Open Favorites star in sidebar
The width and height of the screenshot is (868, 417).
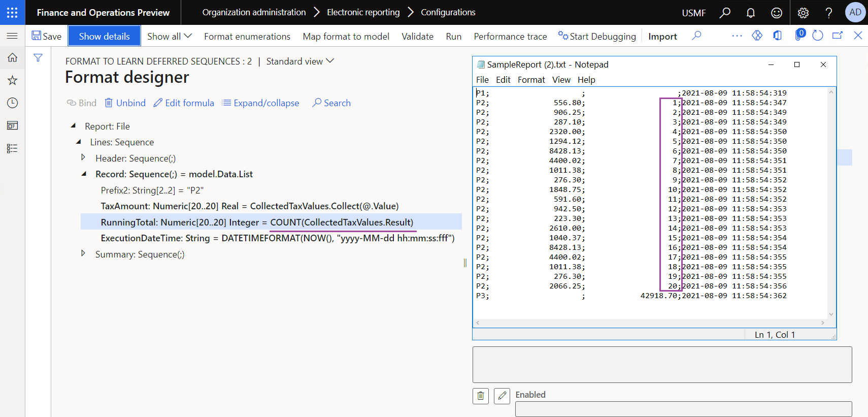pyautogui.click(x=12, y=80)
